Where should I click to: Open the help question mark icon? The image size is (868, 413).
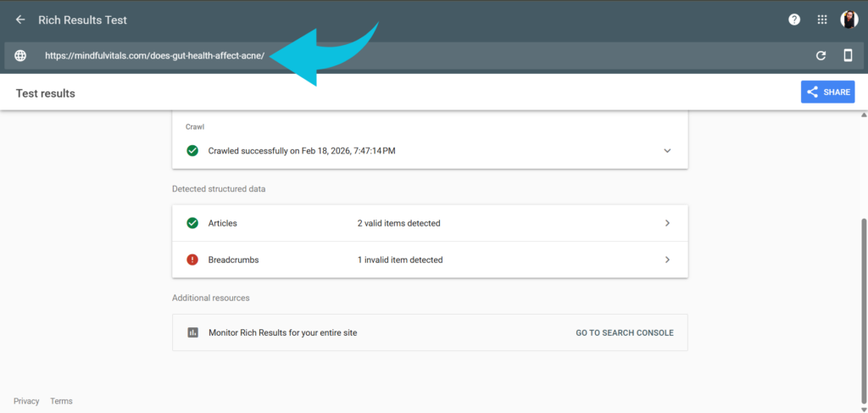794,20
